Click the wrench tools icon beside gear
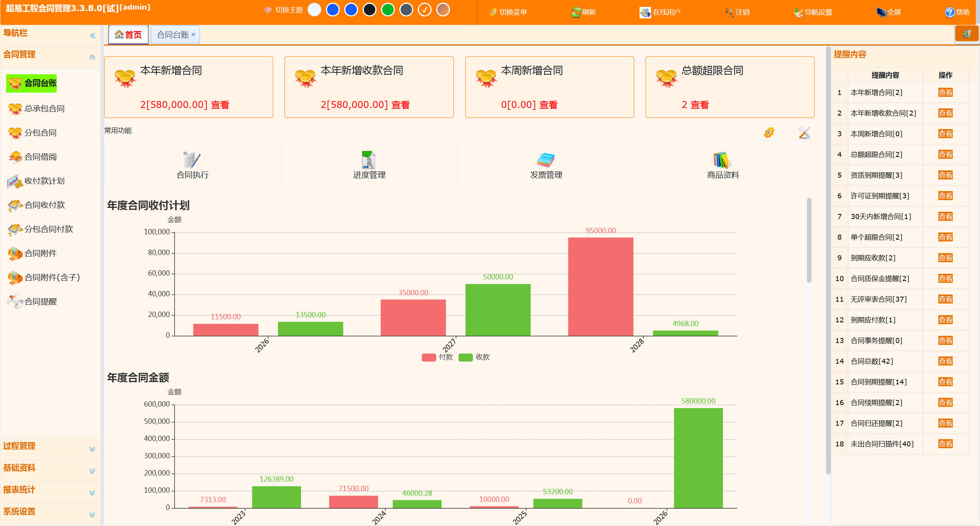Viewport: 980px width, 526px height. [804, 132]
